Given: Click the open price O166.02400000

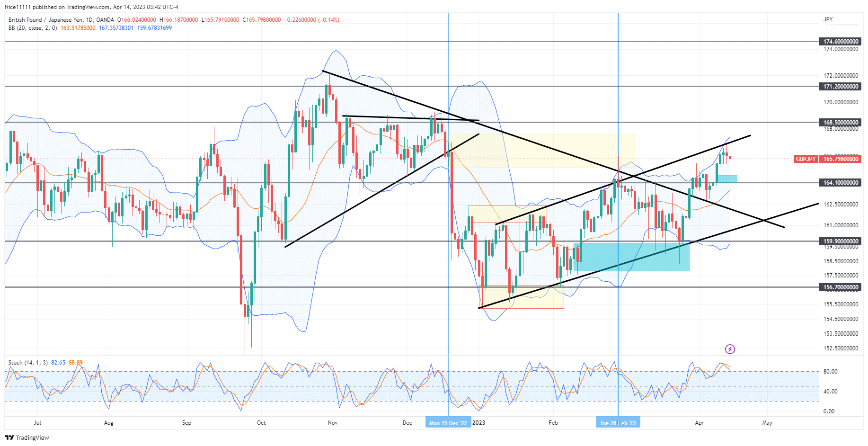Looking at the screenshot, I should [x=137, y=20].
